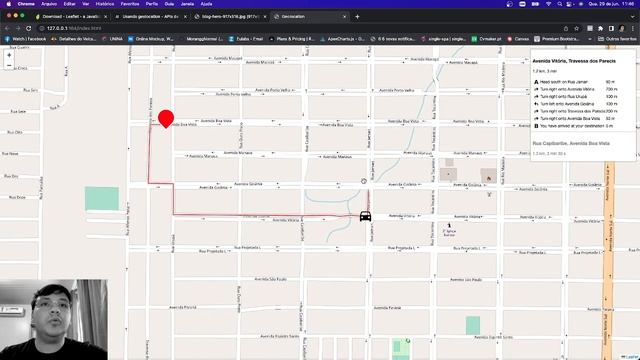The height and width of the screenshot is (360, 640).
Task: Open macOS Control Center icon
Action: (x=570, y=4)
